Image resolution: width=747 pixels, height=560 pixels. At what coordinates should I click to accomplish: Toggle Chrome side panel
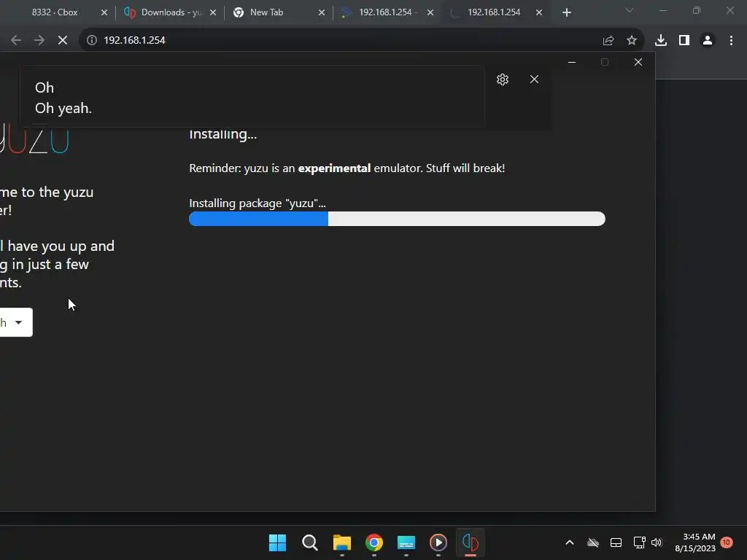[684, 41]
